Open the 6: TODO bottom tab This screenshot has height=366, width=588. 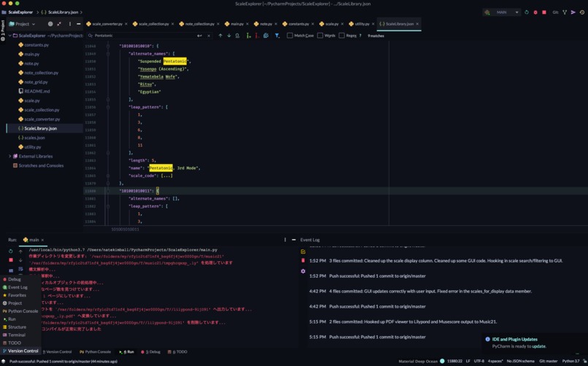(x=177, y=351)
